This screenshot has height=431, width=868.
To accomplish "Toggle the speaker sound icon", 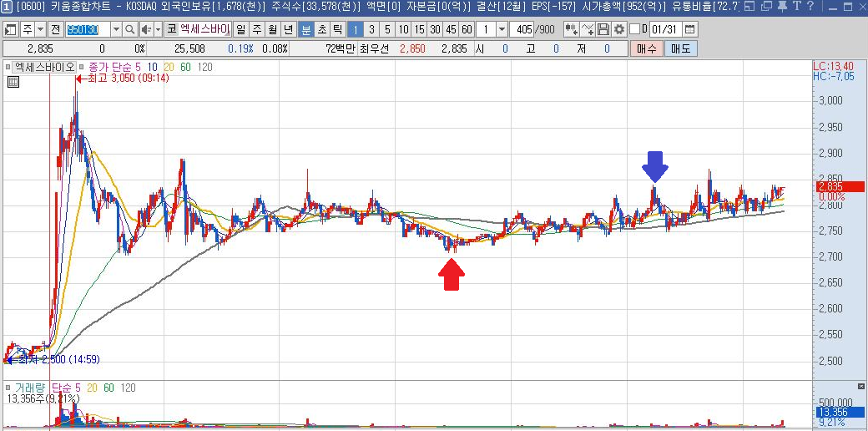I will click(x=146, y=29).
